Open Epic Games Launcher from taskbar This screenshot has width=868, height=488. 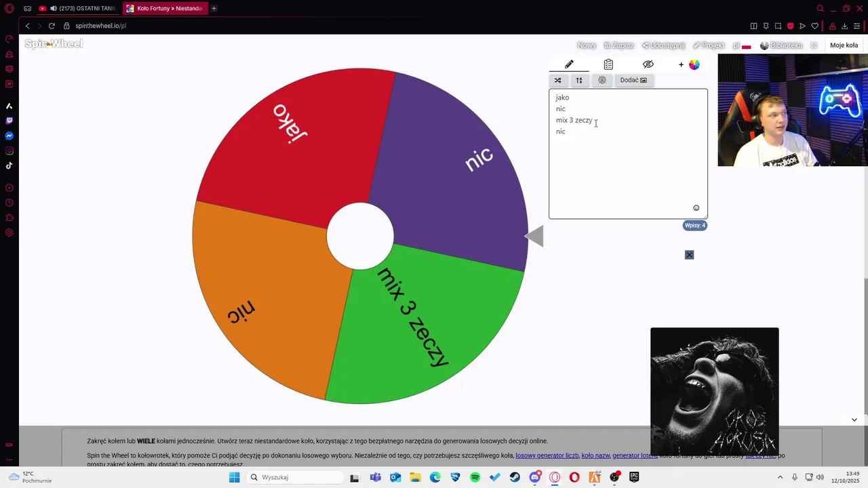tap(634, 477)
